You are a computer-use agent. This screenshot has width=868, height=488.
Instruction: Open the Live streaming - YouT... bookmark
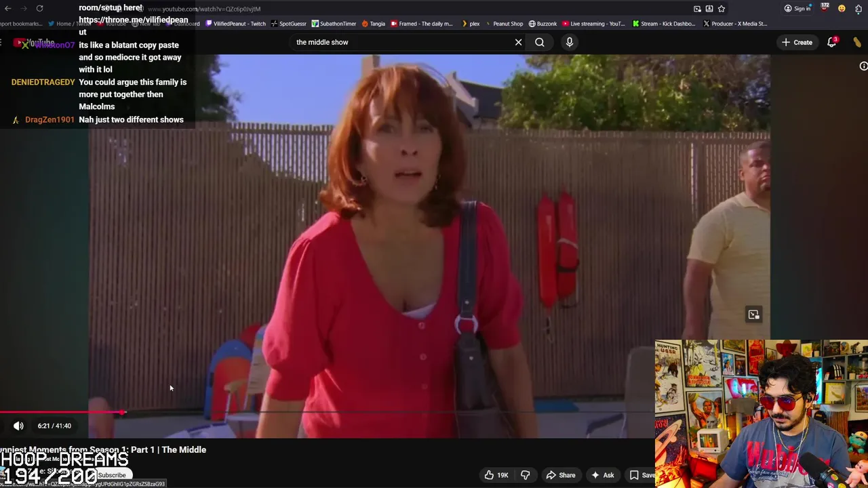(x=593, y=24)
